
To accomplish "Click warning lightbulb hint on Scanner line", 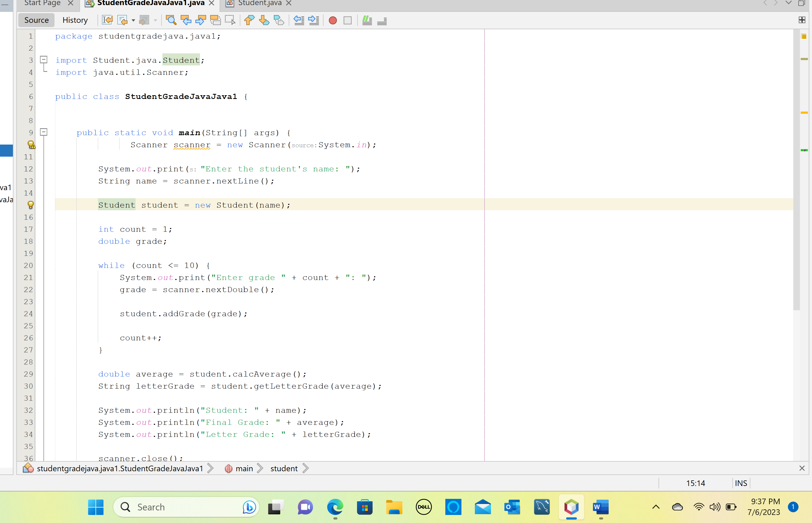I will [x=31, y=145].
